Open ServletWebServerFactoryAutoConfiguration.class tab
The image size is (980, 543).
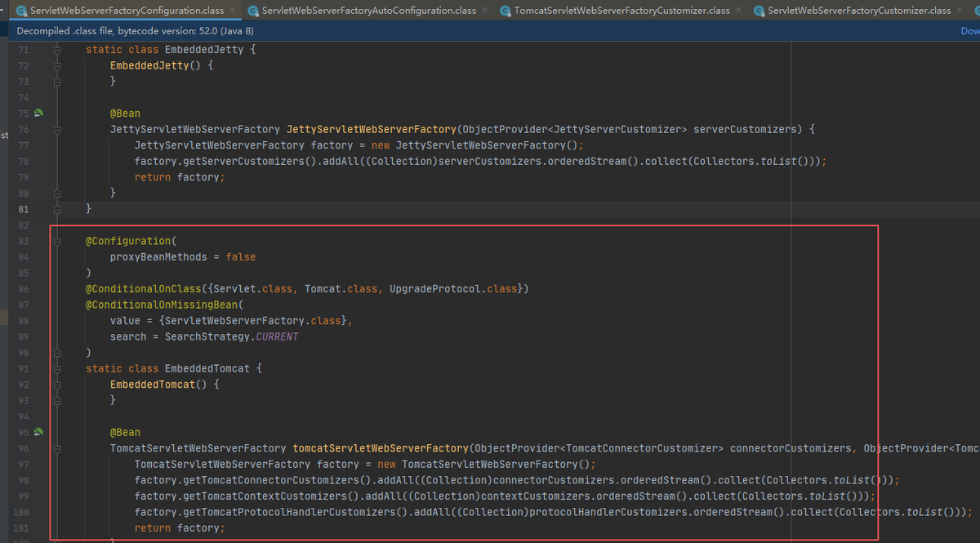click(x=368, y=11)
